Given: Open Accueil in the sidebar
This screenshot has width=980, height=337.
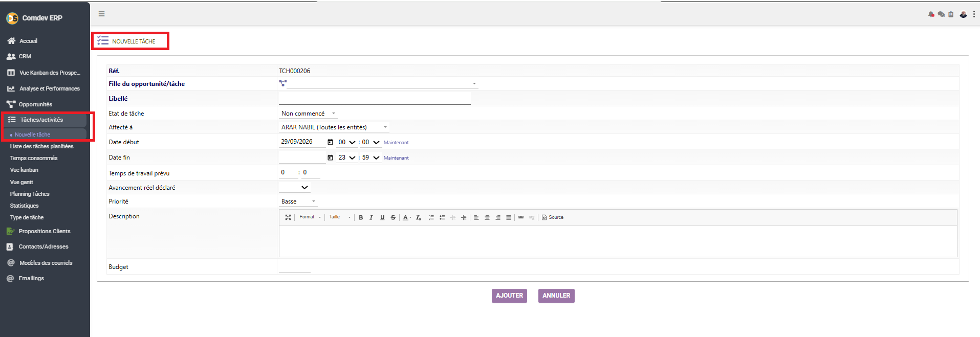Looking at the screenshot, I should (x=22, y=41).
